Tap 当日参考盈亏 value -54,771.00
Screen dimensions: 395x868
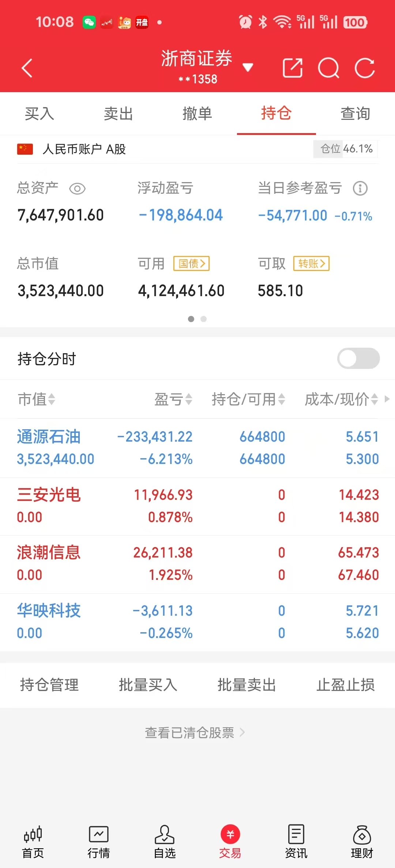tap(293, 215)
